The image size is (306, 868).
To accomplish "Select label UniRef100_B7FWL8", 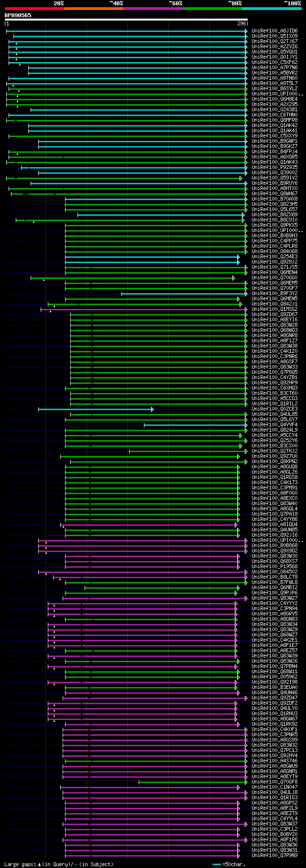I will [274, 582].
